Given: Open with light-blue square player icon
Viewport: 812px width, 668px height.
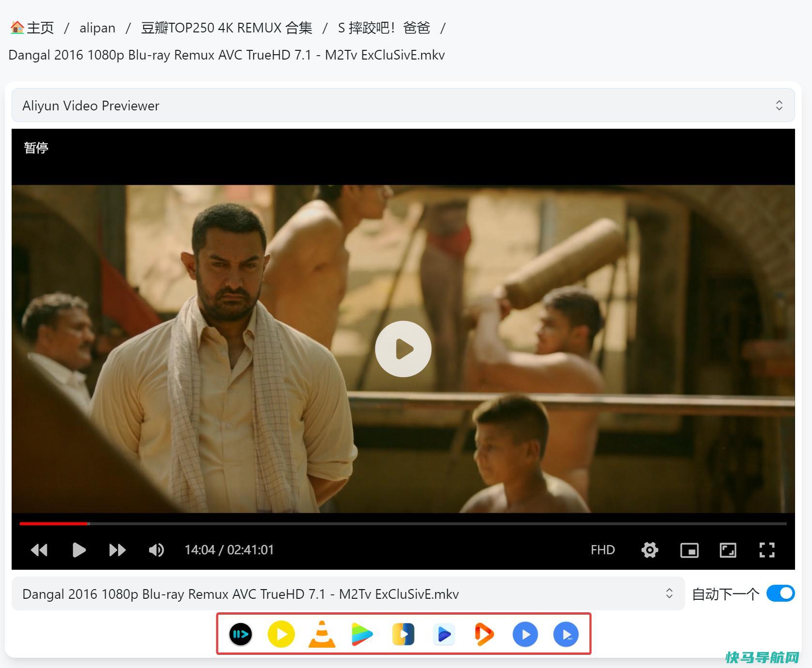Looking at the screenshot, I should [x=444, y=634].
